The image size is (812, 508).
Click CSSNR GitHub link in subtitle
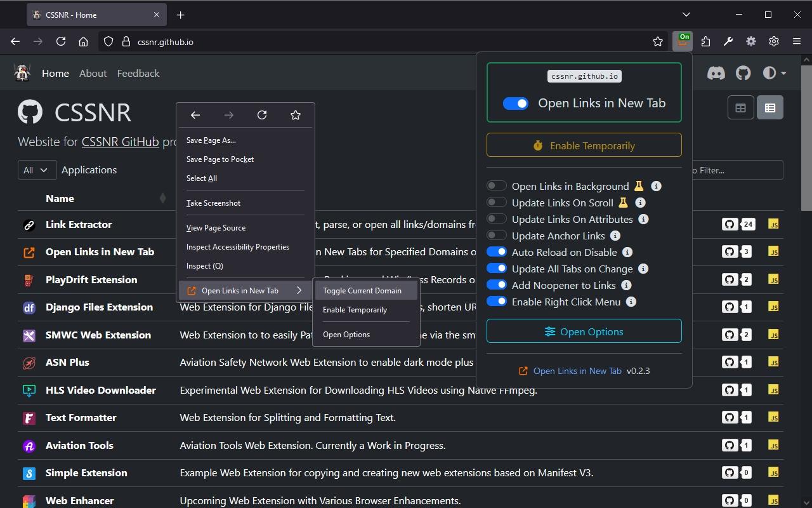pos(120,142)
